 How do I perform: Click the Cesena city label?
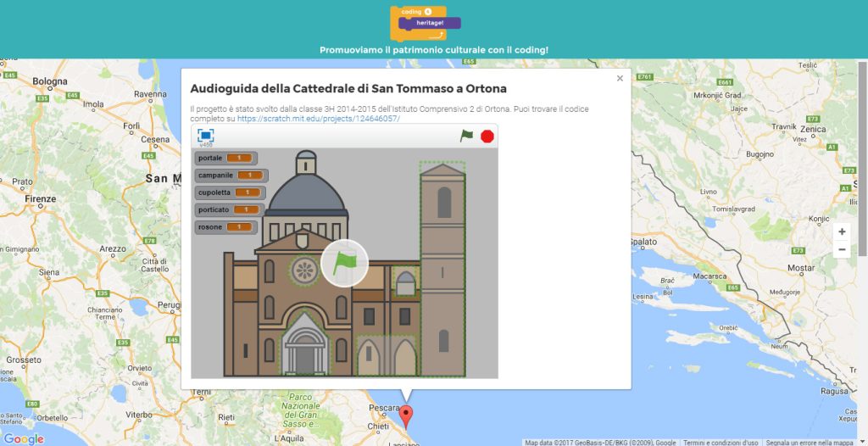(155, 139)
